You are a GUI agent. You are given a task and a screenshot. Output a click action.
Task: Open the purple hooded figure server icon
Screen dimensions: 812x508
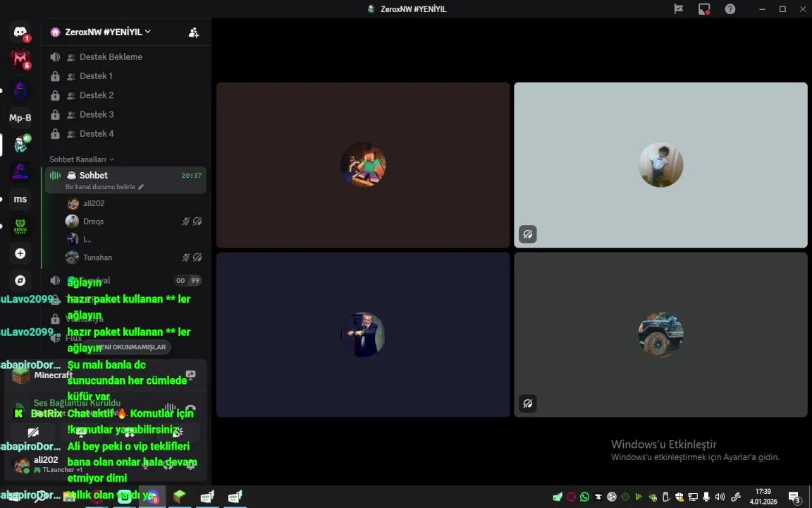[20, 91]
